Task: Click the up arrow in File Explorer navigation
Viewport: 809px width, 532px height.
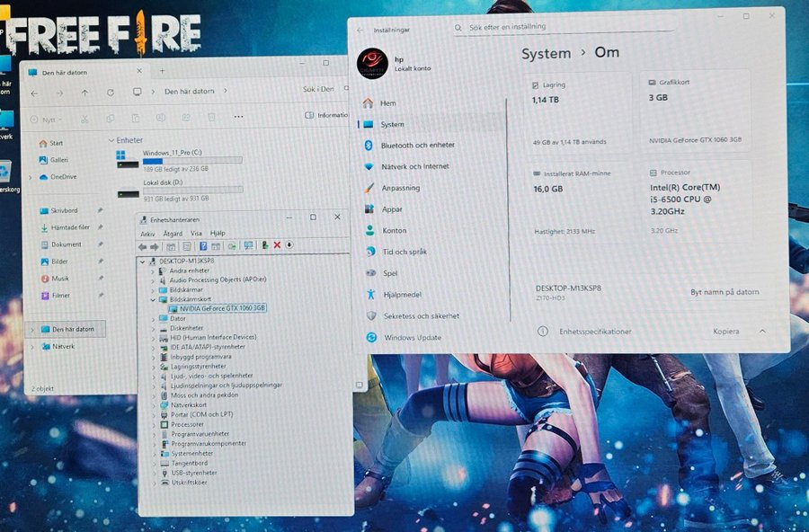Action: click(84, 92)
